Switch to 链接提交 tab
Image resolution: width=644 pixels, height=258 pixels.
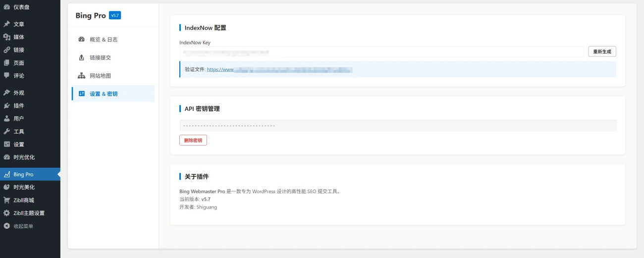click(113, 57)
